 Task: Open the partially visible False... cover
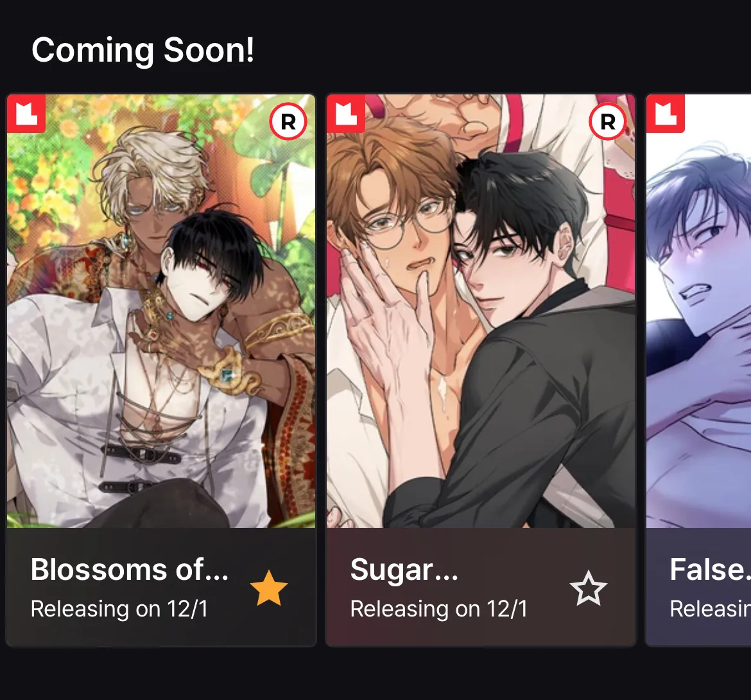[698, 311]
